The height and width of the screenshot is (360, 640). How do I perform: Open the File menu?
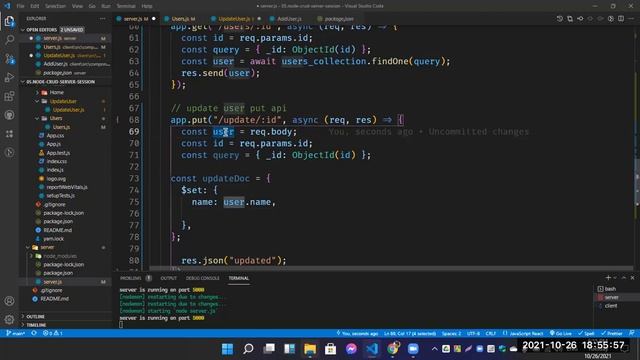pos(20,6)
